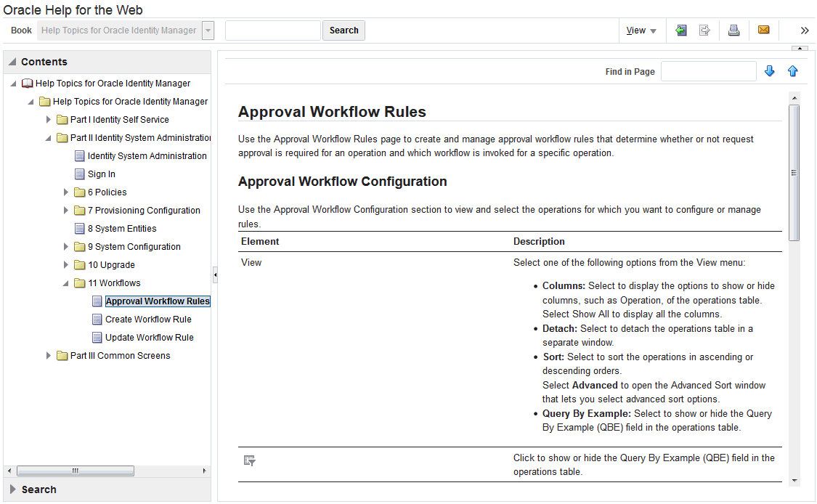Viewport: 817px width, 504px height.
Task: Collapse the left pane via splitter arrow
Action: [215, 275]
